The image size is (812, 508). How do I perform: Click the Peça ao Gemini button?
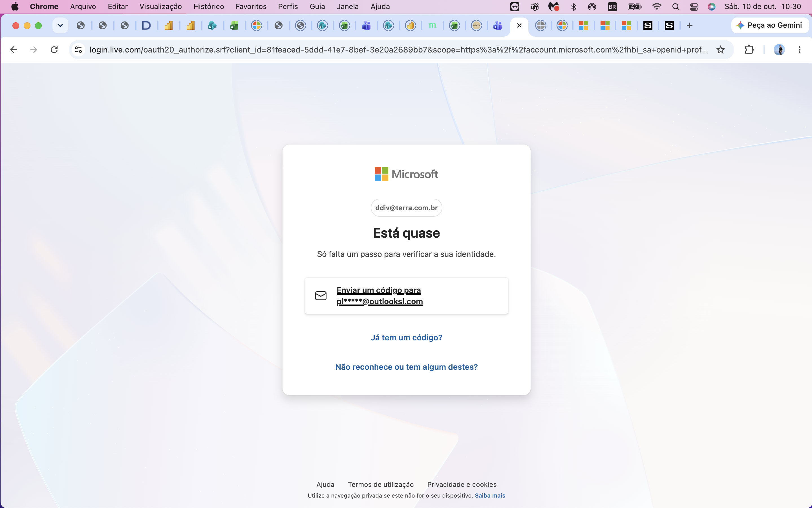[x=769, y=25]
